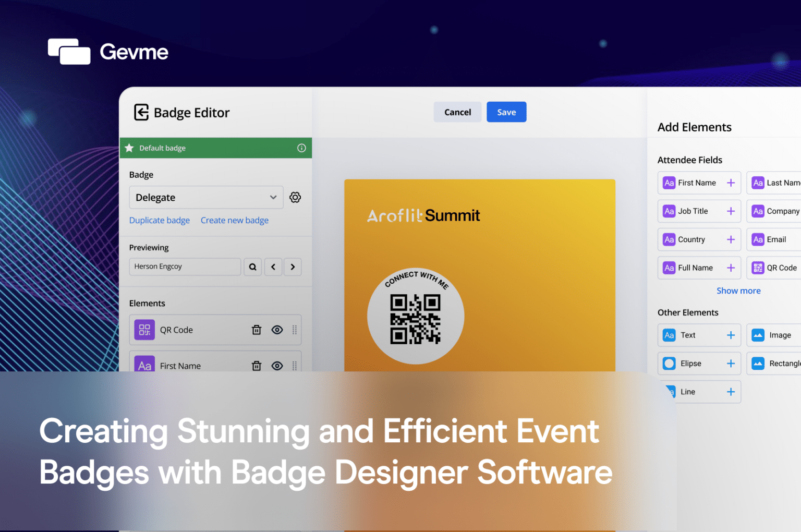Show more attendee fields

738,291
